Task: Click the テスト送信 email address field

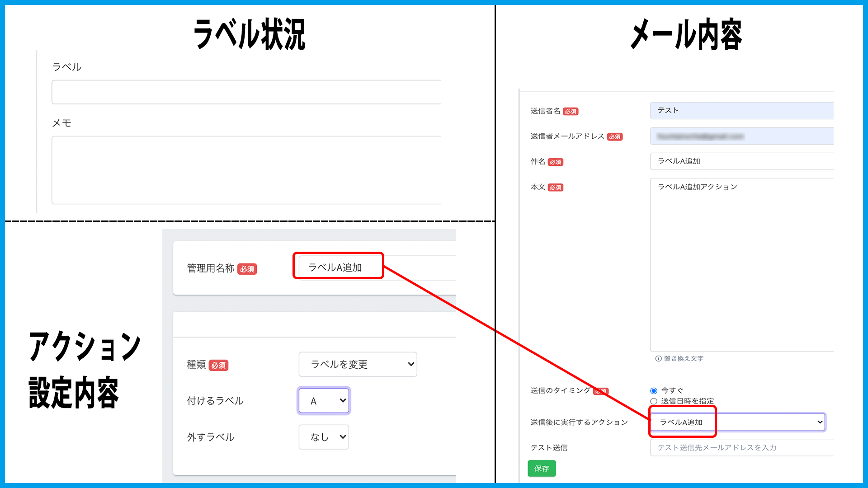Action: 741,447
